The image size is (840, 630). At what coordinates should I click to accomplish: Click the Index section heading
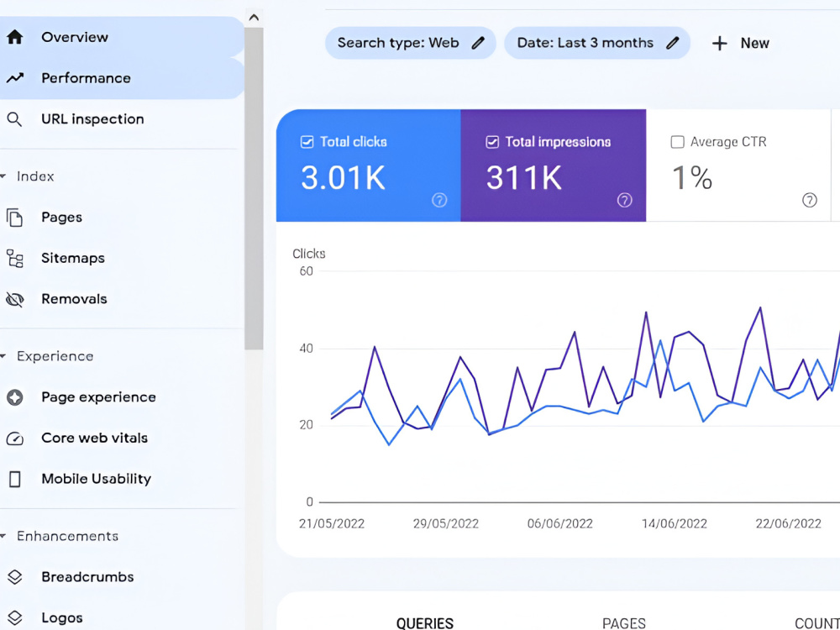point(35,176)
